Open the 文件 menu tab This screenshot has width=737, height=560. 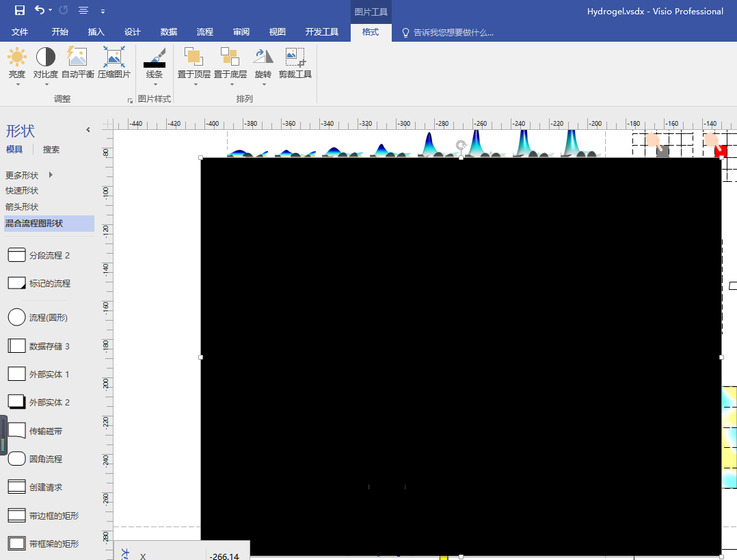(x=20, y=32)
